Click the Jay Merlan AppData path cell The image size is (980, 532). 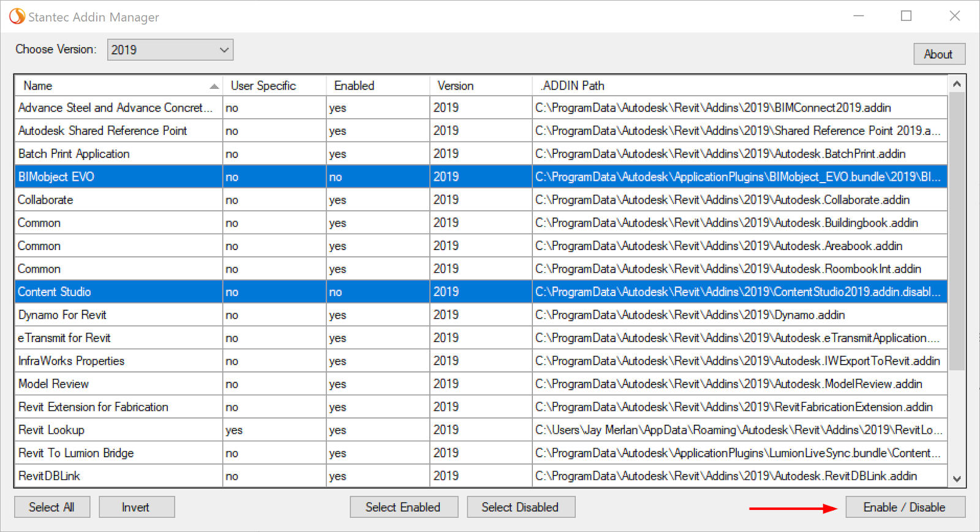(x=739, y=430)
